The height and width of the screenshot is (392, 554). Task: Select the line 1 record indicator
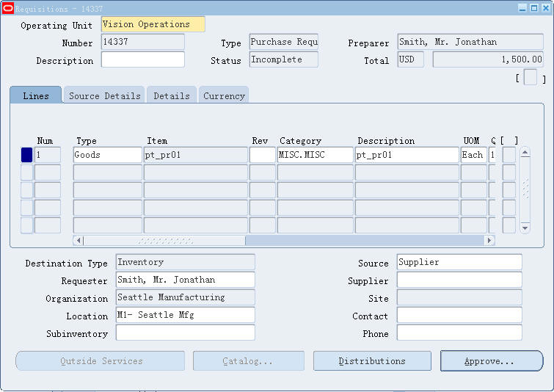tap(27, 155)
